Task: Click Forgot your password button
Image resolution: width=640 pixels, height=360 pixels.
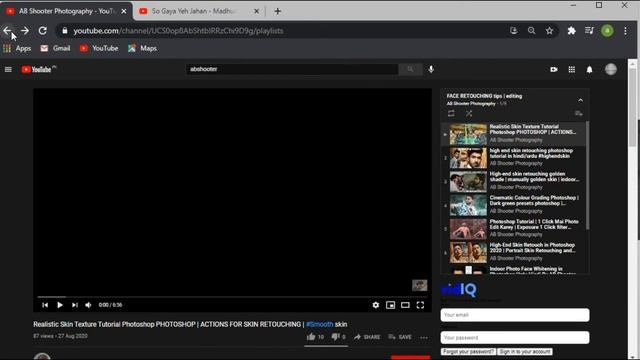Action: [468, 351]
